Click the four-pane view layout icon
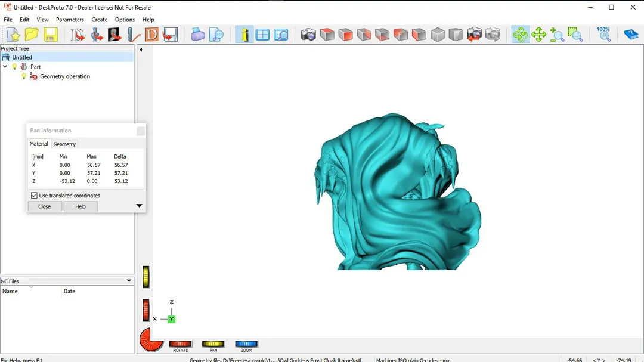Image resolution: width=644 pixels, height=362 pixels. [262, 35]
